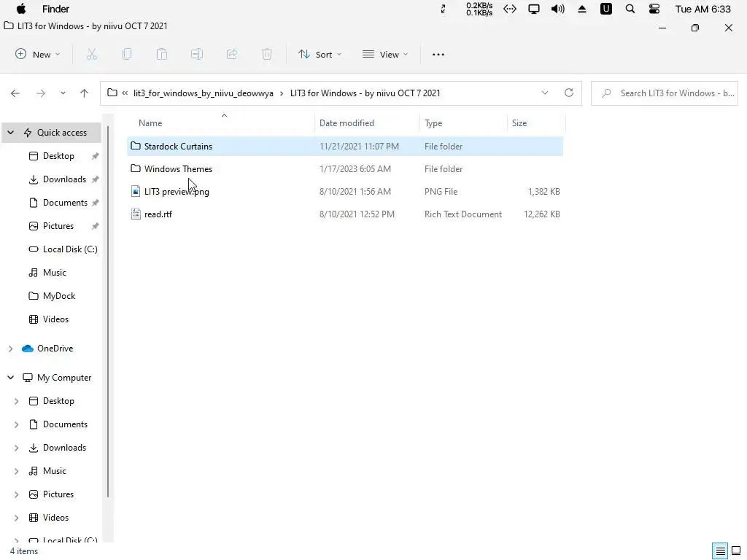
Task: Go back with the left arrow
Action: (15, 93)
